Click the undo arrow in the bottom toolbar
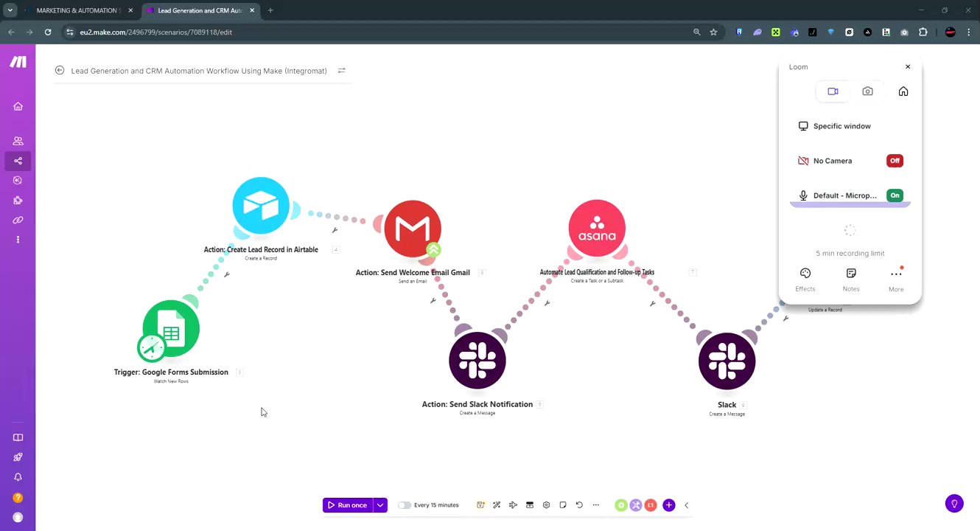 click(x=579, y=505)
